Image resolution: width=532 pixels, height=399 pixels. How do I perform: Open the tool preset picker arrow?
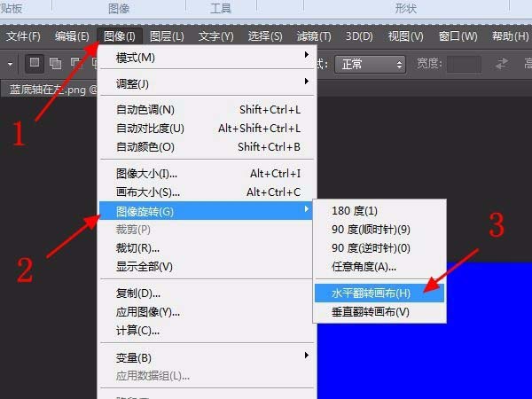(x=10, y=64)
